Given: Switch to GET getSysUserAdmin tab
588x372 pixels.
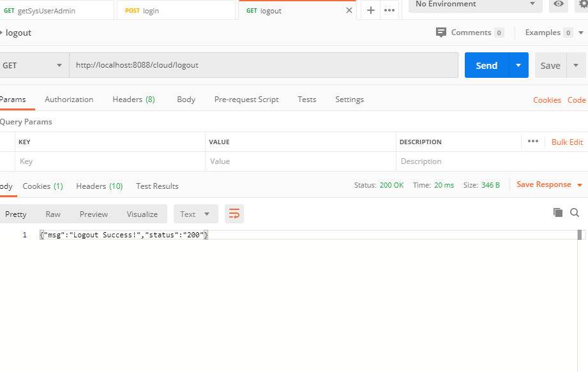Looking at the screenshot, I should 56,10.
